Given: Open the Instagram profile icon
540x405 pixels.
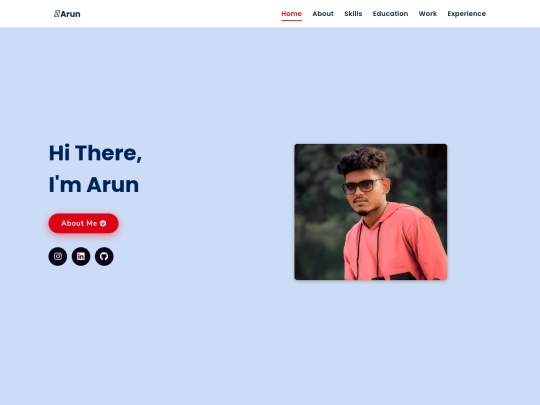Looking at the screenshot, I should pos(58,256).
